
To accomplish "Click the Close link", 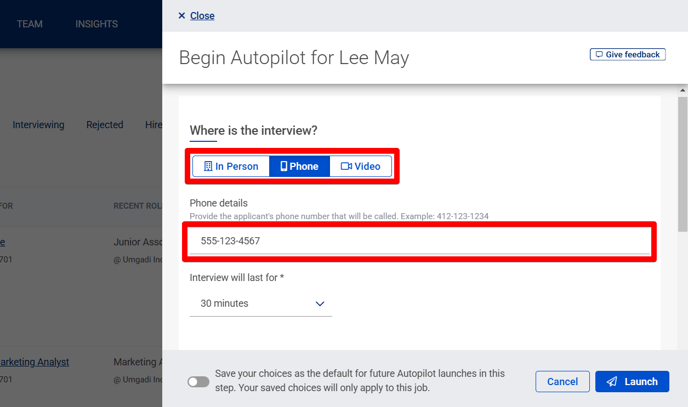I will [202, 16].
